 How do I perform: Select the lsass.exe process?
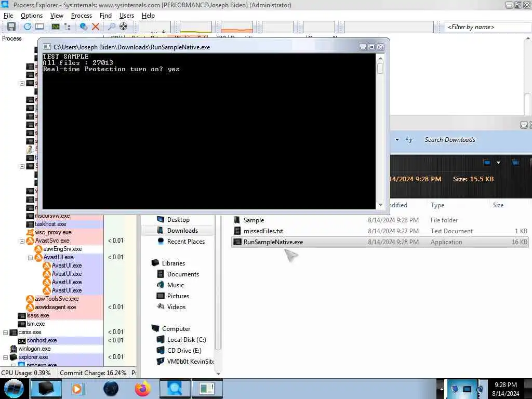click(x=37, y=315)
